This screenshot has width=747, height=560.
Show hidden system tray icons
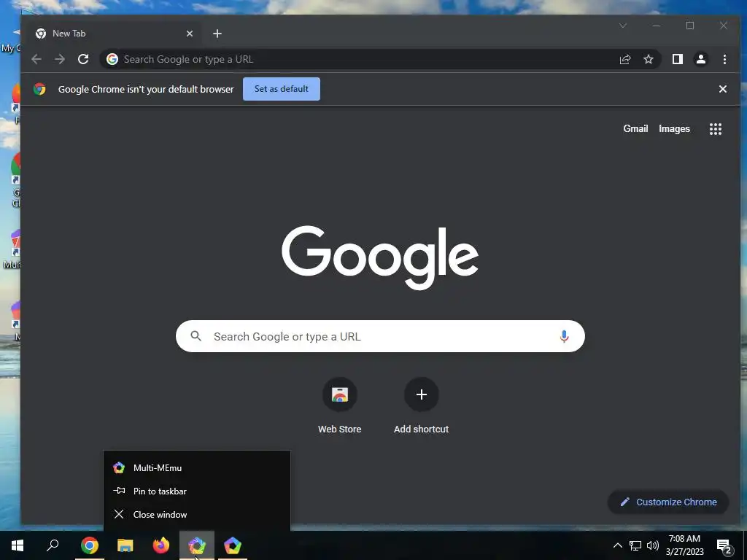click(617, 545)
